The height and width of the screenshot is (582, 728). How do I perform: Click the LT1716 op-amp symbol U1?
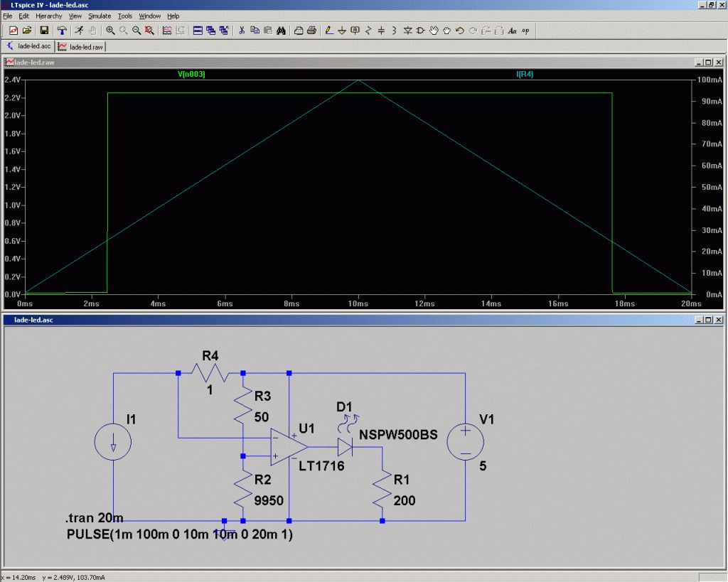tap(288, 447)
